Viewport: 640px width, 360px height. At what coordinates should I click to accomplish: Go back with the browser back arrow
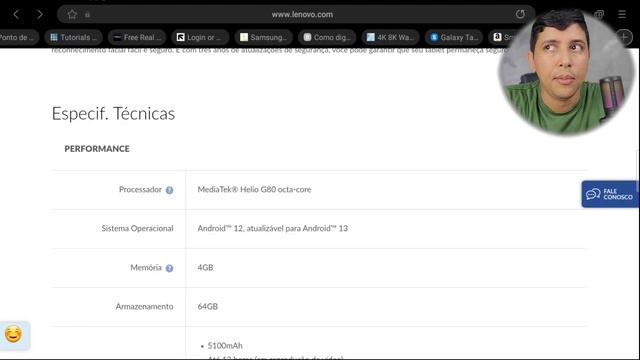(16, 15)
